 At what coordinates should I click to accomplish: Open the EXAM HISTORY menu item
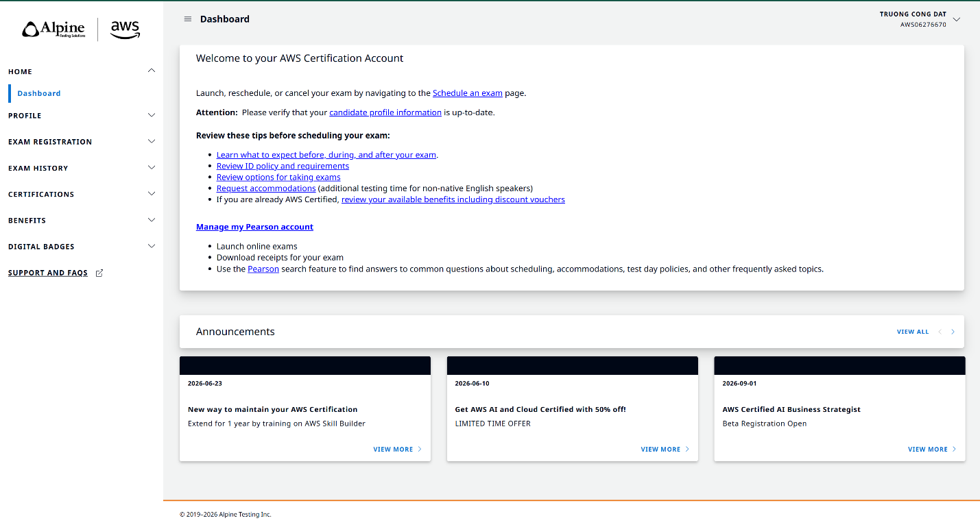(38, 168)
